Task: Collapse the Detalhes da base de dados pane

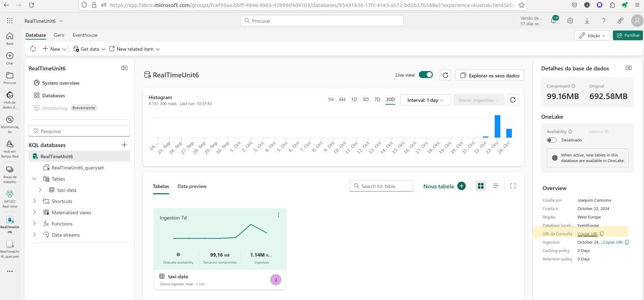Action: (x=629, y=68)
